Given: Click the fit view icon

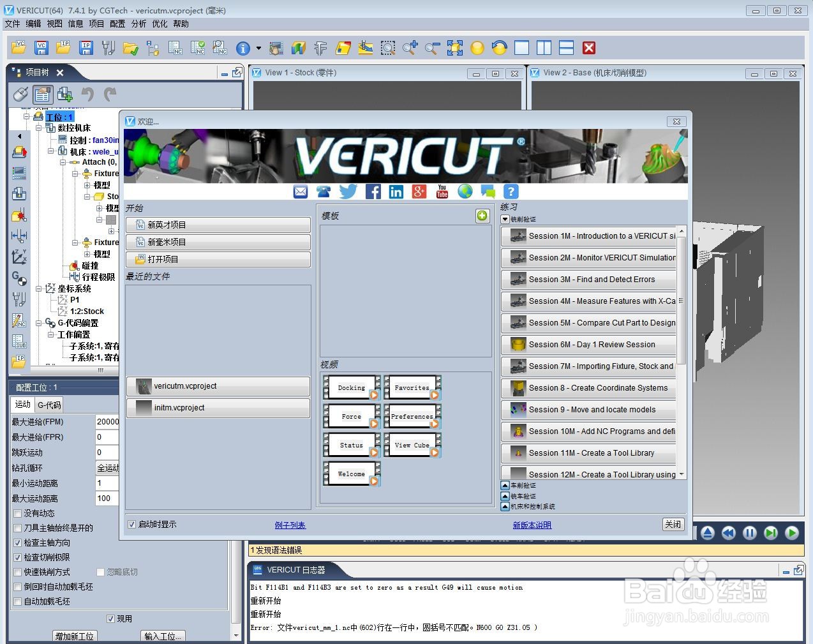Looking at the screenshot, I should click(454, 48).
